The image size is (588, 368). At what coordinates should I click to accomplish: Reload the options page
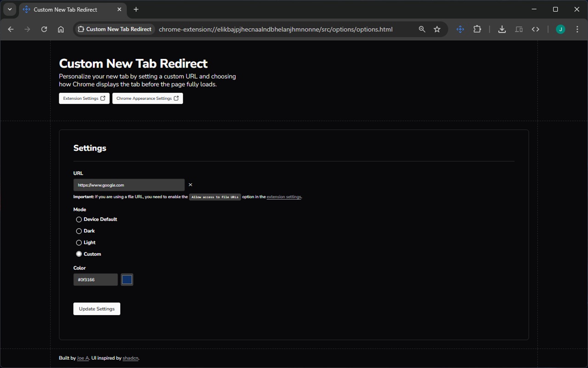coord(44,29)
